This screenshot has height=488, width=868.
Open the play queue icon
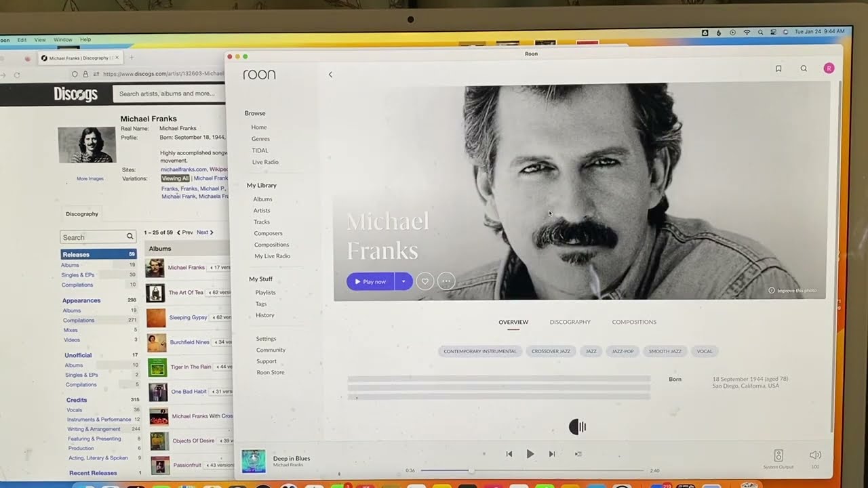(578, 454)
